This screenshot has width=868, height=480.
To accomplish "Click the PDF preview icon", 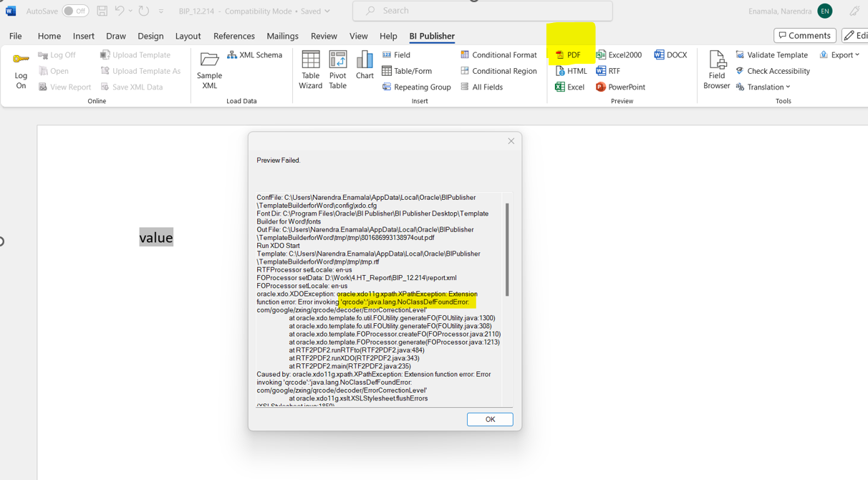I will click(560, 55).
